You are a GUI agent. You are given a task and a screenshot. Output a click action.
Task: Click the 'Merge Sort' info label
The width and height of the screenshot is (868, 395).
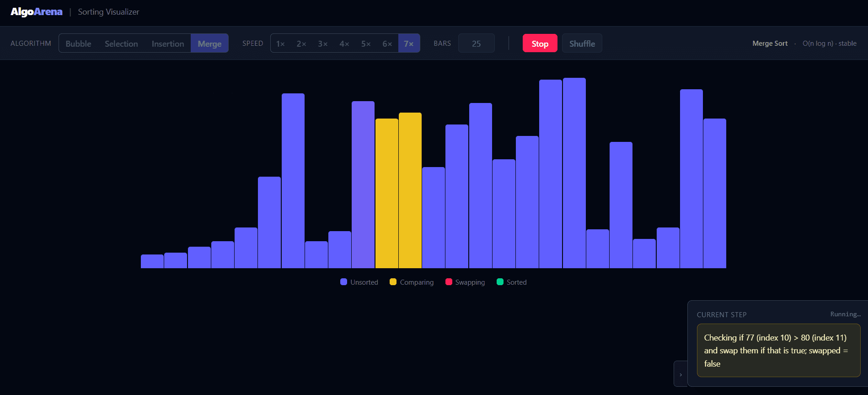[x=770, y=43]
